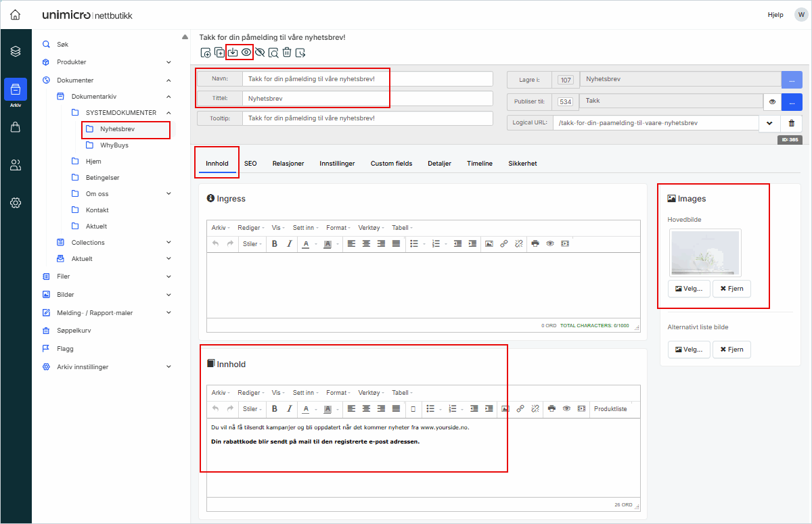Click the save document icon in top toolbar
The image size is (812, 524).
point(233,52)
